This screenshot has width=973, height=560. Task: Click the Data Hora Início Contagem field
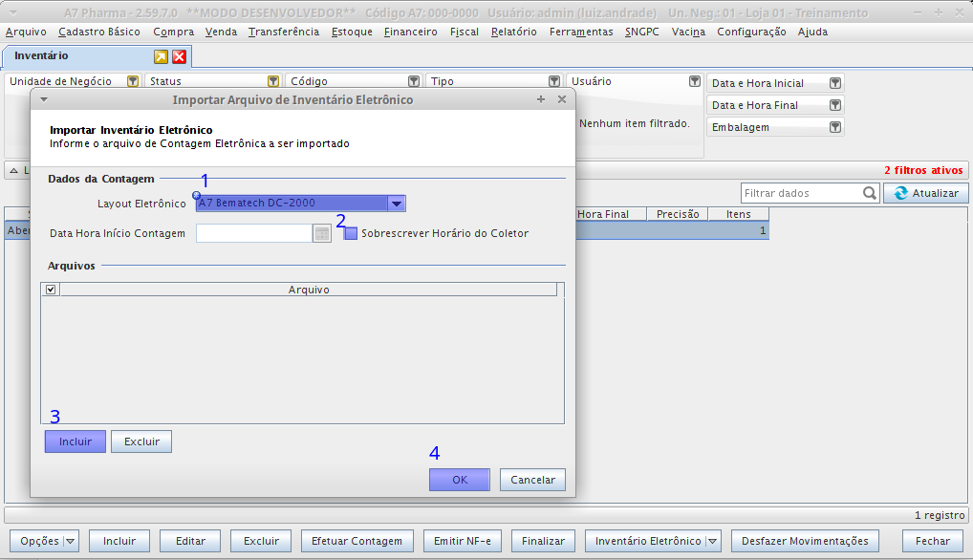254,233
